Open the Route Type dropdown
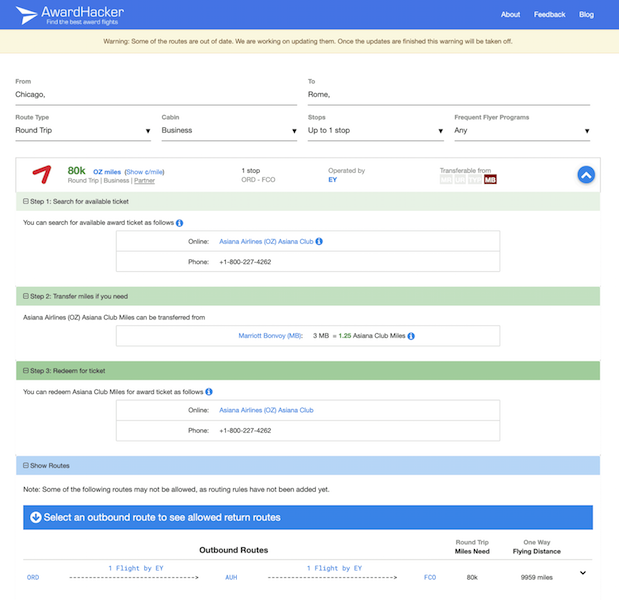 point(83,131)
